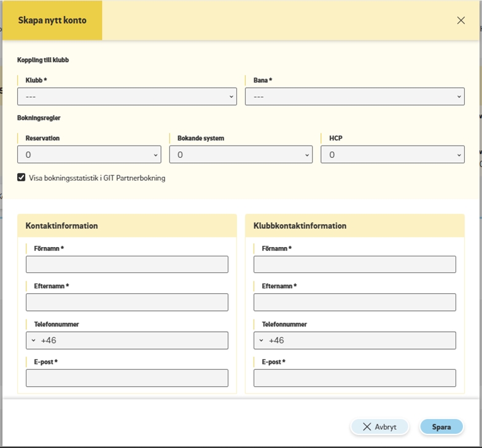
Task: Click Förnamn field under Klubbkontaktinformation
Action: pos(354,265)
